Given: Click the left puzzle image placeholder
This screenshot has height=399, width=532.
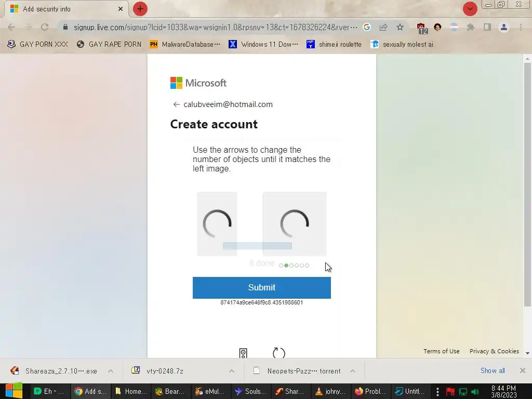Looking at the screenshot, I should pos(217,223).
